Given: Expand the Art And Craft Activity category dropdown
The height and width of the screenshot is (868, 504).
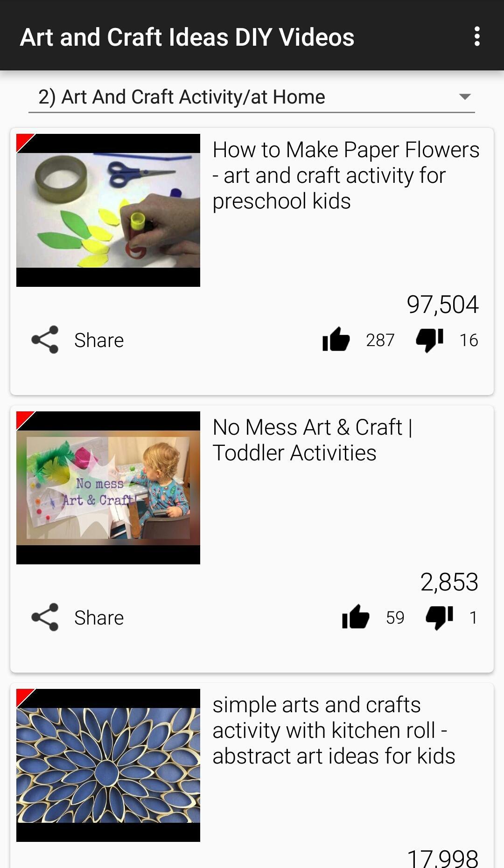Looking at the screenshot, I should (x=252, y=97).
